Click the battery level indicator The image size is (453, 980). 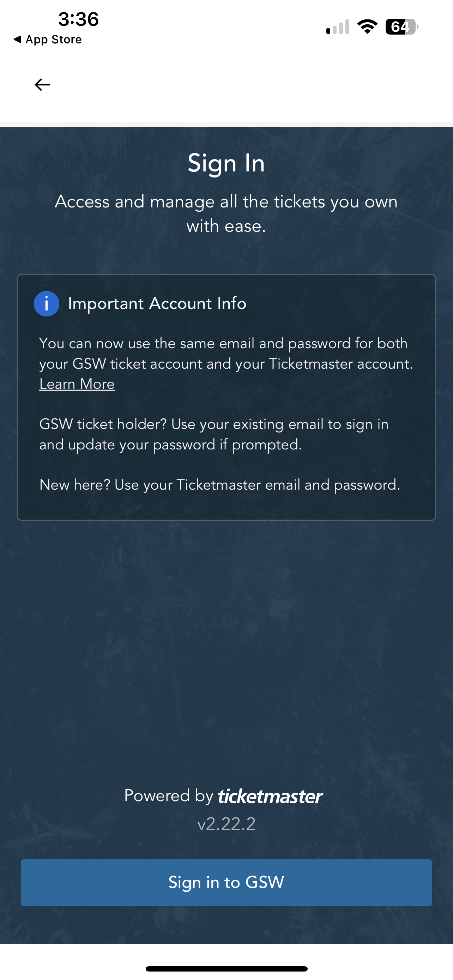click(401, 26)
